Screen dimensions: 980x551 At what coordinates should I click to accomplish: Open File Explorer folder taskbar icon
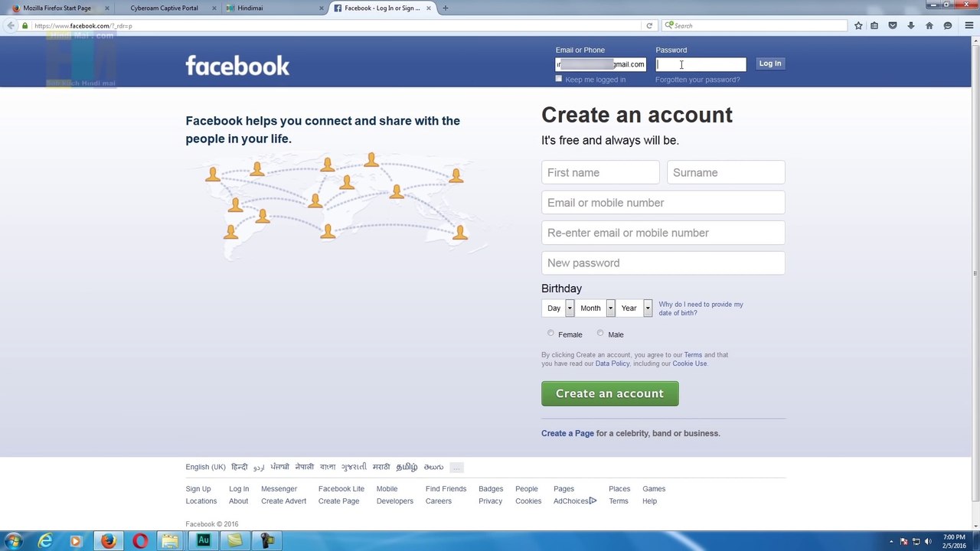tap(170, 541)
